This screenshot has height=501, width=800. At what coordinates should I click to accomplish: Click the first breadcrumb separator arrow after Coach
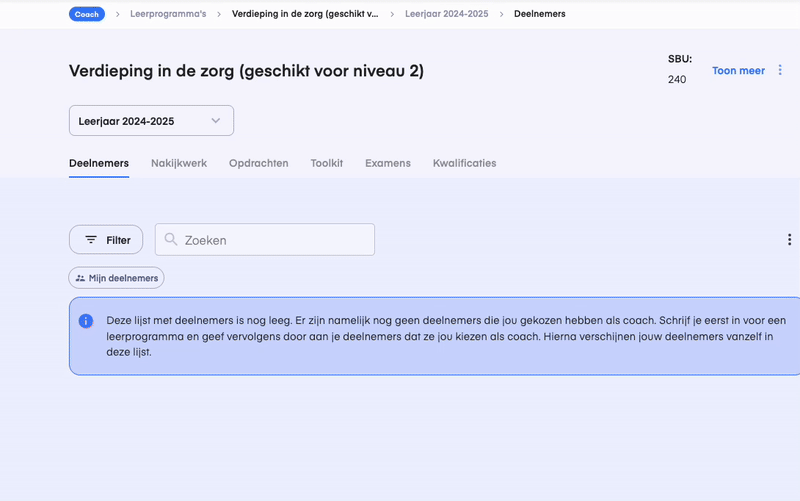tap(118, 14)
